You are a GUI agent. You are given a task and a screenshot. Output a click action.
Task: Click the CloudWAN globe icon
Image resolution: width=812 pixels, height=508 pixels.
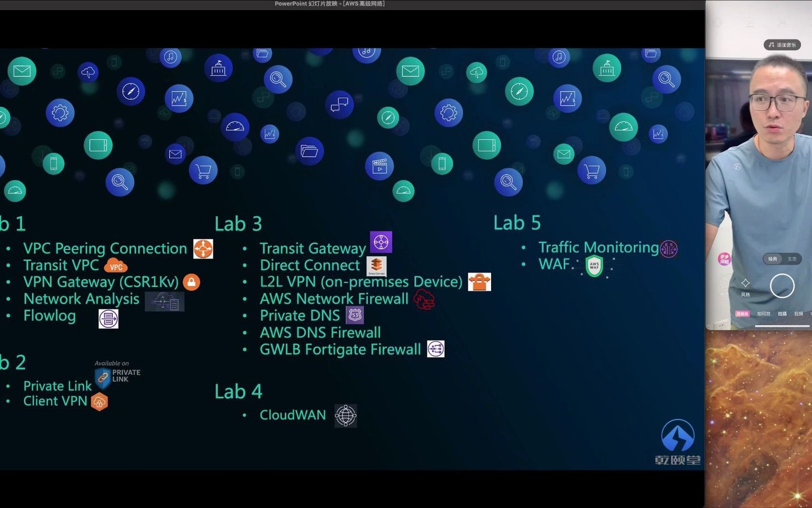[x=346, y=416]
